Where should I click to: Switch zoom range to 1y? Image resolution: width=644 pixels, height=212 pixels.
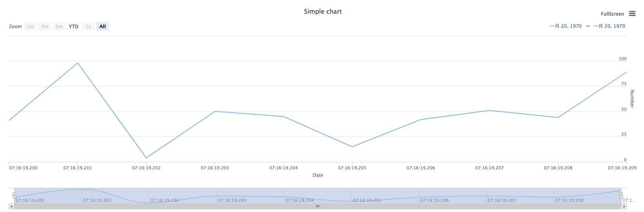(88, 27)
